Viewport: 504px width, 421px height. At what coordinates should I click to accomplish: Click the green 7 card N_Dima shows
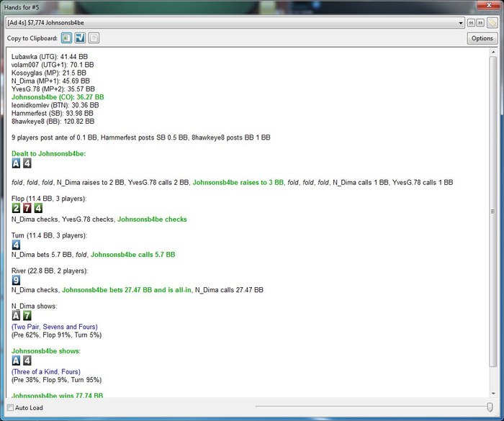click(x=27, y=316)
